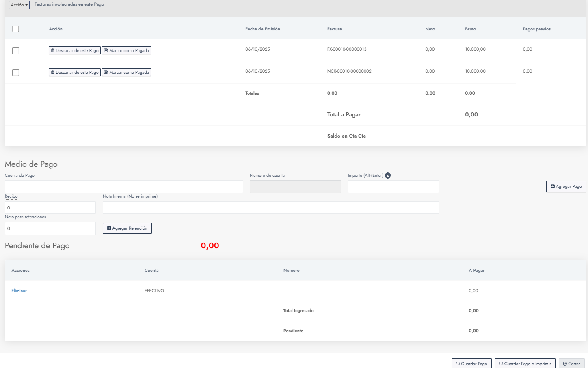Discard NCX-00010-00000002 from this payment
The image size is (588, 368).
[x=75, y=73]
